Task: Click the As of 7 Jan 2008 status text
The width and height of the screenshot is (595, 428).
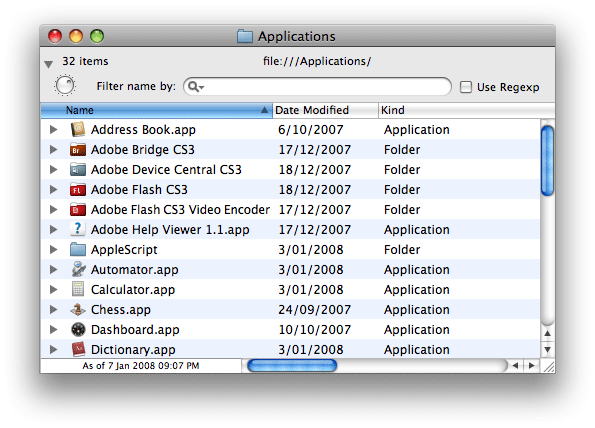Action: tap(141, 366)
